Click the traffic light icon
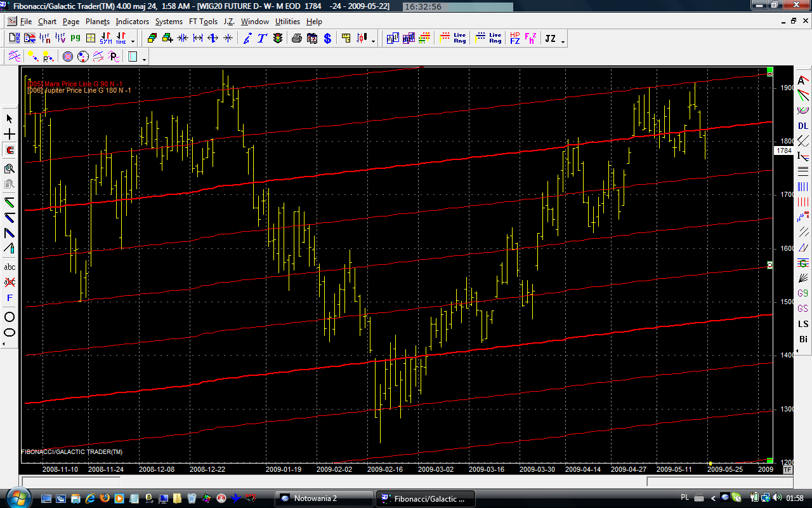The image size is (812, 508). tap(277, 39)
